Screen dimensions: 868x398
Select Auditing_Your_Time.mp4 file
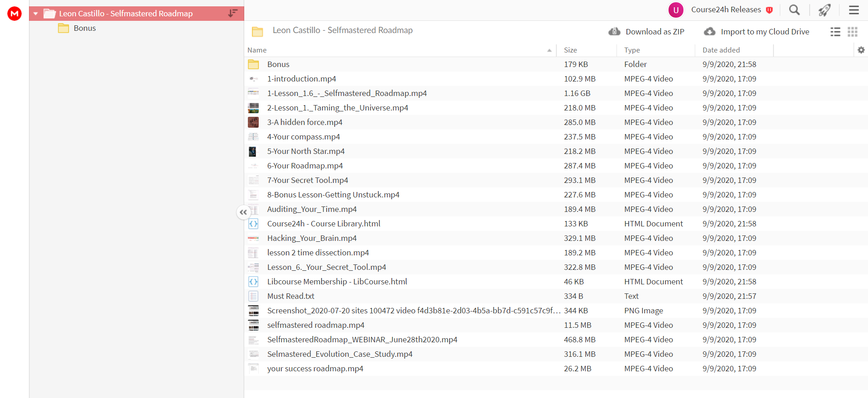312,209
